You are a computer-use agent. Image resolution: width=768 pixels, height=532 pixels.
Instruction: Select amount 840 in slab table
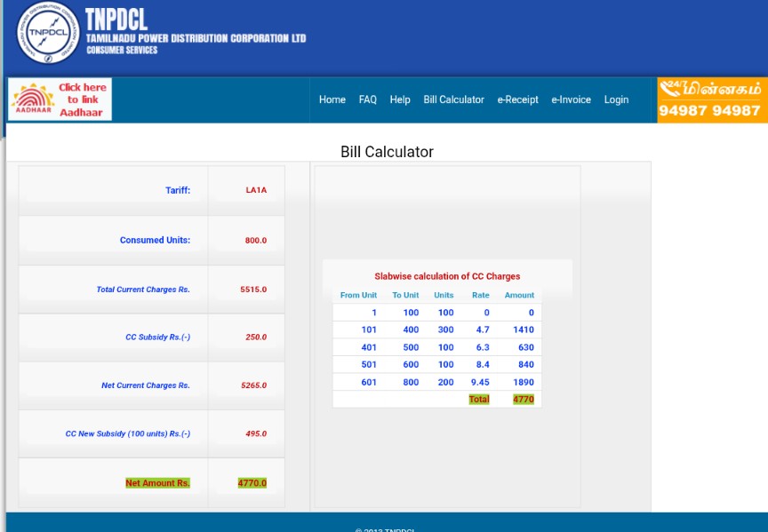(526, 365)
